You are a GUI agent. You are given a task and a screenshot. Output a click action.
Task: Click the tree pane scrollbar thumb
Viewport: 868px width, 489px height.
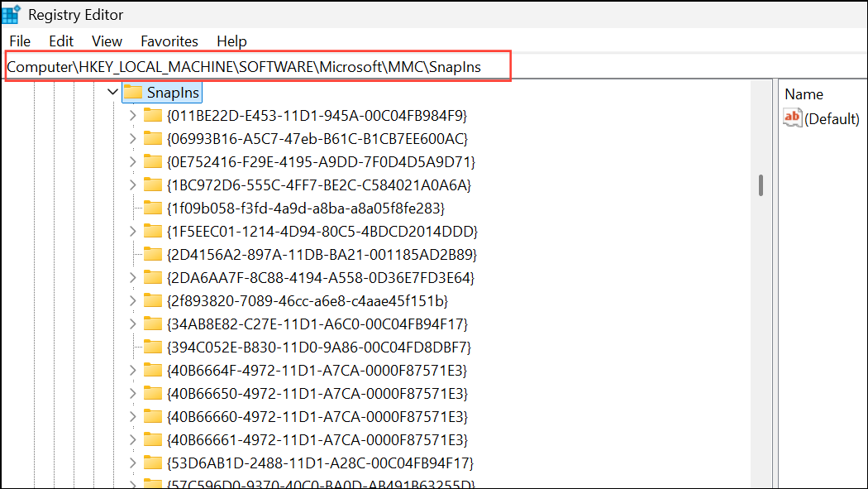[761, 185]
